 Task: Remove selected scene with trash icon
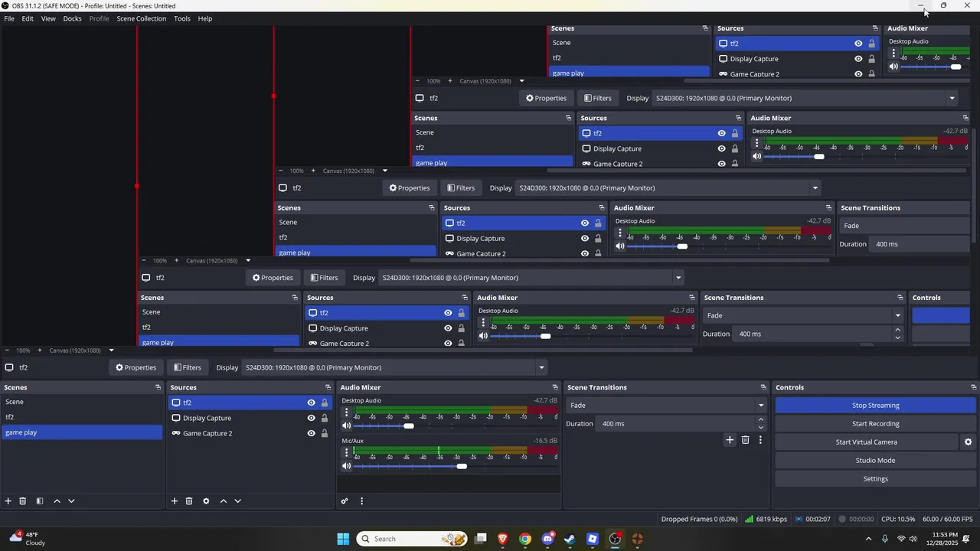pos(23,501)
